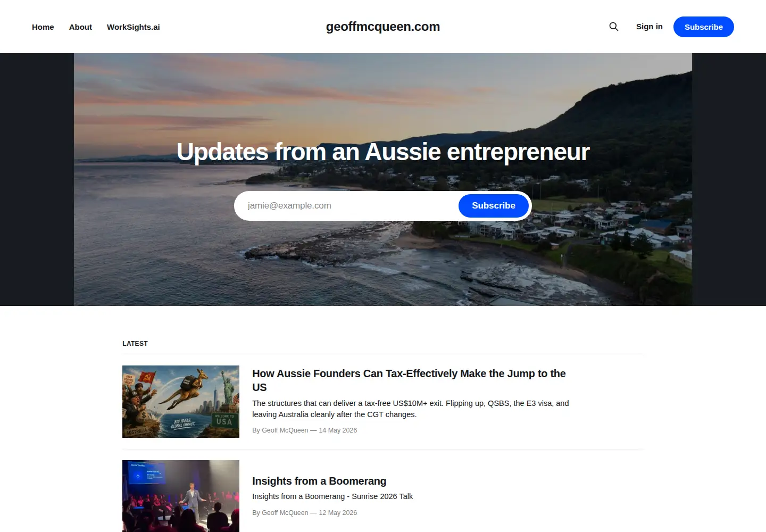Click the 'Updates from an Aussie entrepreneur' headline
766x532 pixels.
383,152
